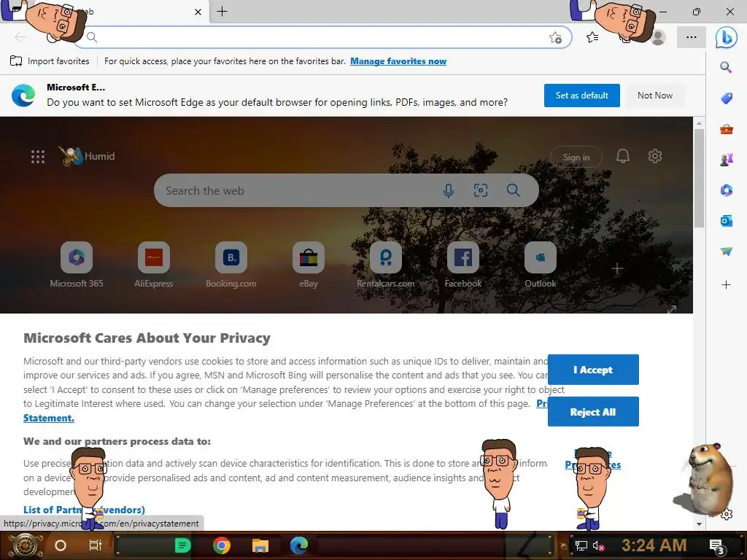Open the sidebar Tools briefcase icon
Viewport: 747px width, 560px height.
coord(726,129)
